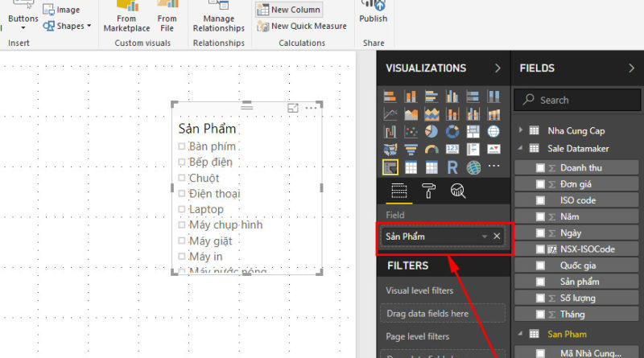Select the funnel chart visualization icon

[x=411, y=150]
